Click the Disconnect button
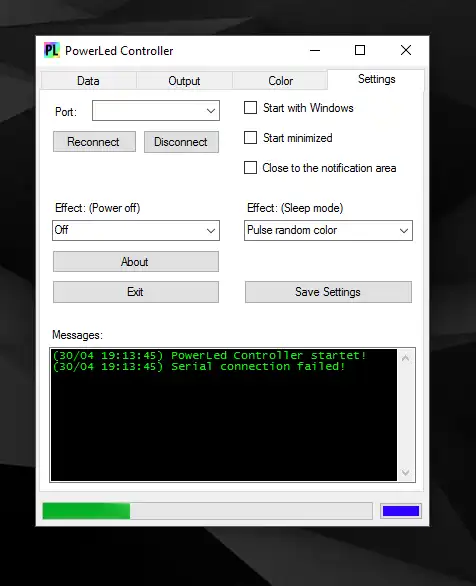This screenshot has height=586, width=476. [181, 142]
